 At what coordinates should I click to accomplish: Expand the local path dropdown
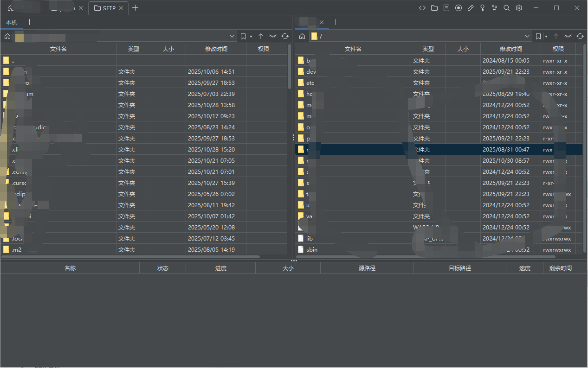tap(233, 36)
